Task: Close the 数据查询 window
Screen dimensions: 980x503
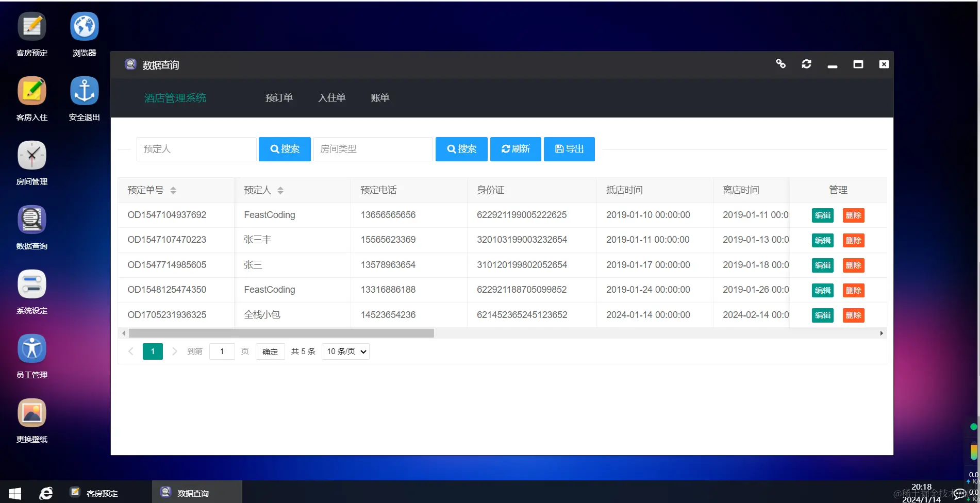Action: pos(884,64)
